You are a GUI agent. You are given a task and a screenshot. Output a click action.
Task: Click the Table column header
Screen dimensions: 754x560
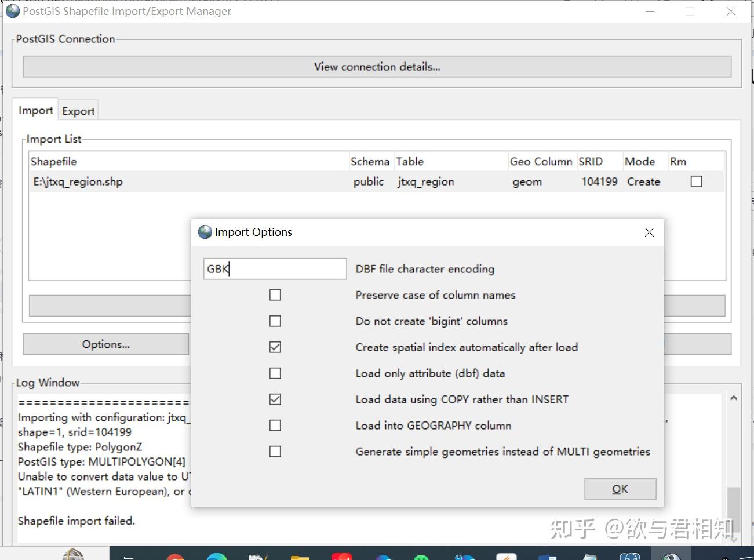[x=450, y=161]
